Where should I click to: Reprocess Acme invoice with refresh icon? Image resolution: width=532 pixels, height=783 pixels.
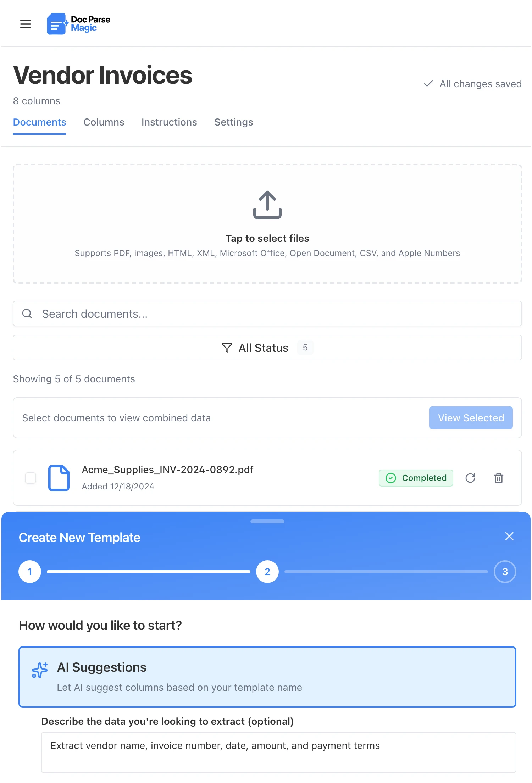point(470,478)
